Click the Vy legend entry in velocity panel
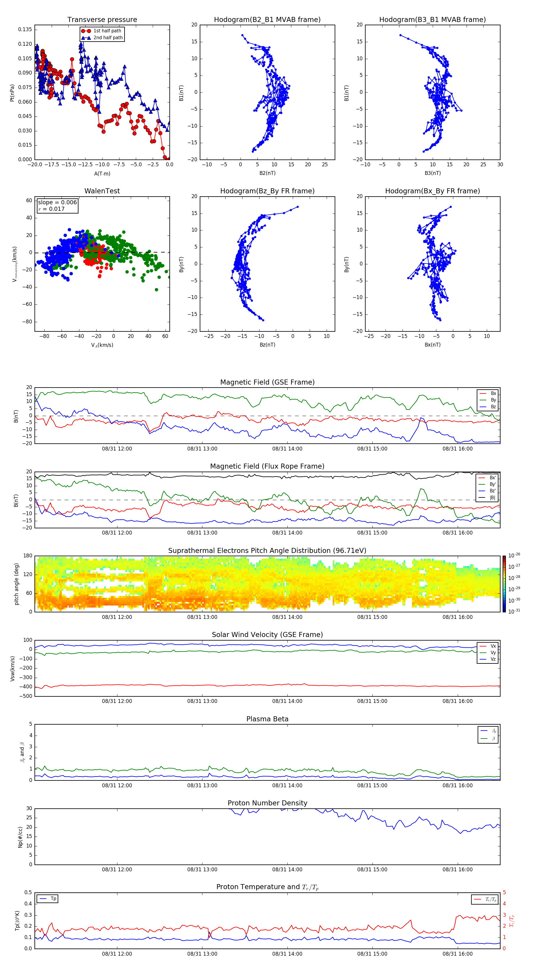The image size is (535, 980). (488, 652)
